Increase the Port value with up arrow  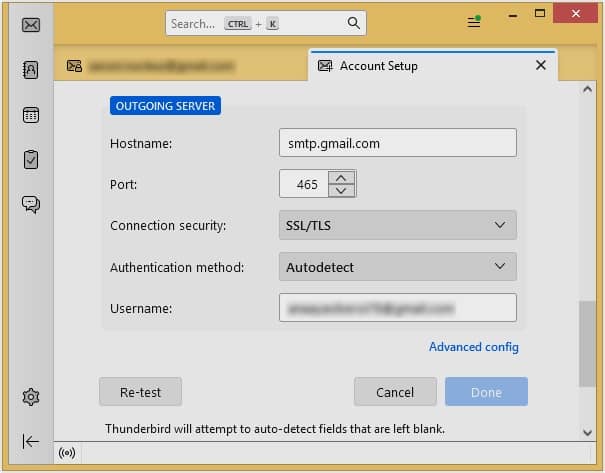pyautogui.click(x=341, y=178)
